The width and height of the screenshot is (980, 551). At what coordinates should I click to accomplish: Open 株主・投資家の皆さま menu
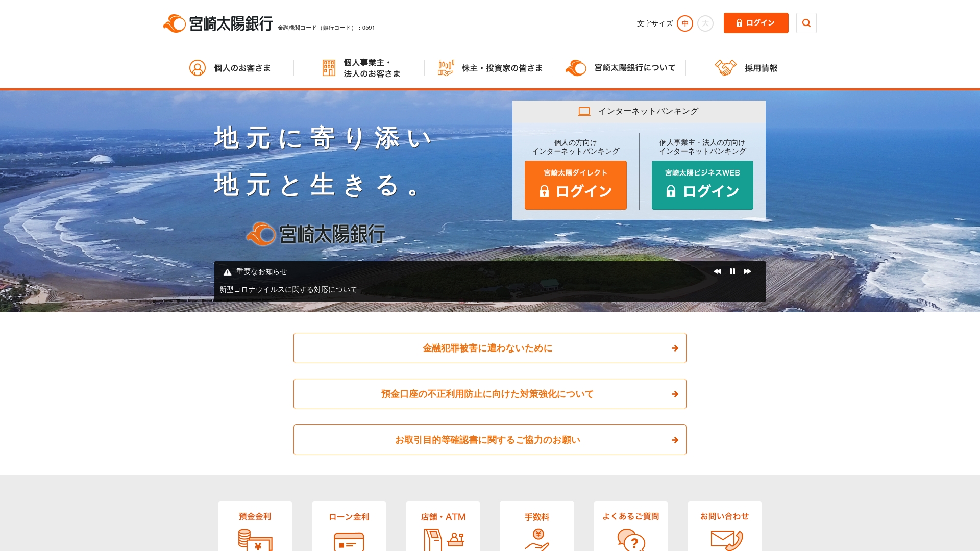tap(490, 68)
